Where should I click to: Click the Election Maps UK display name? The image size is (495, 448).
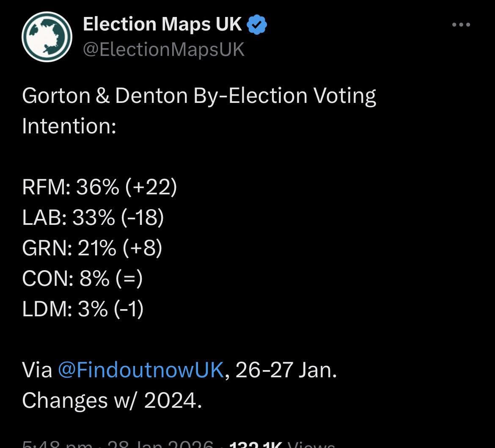point(162,25)
